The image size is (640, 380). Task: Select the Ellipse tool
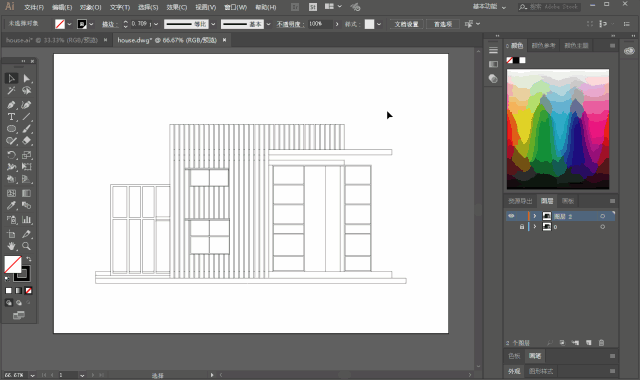(11, 129)
